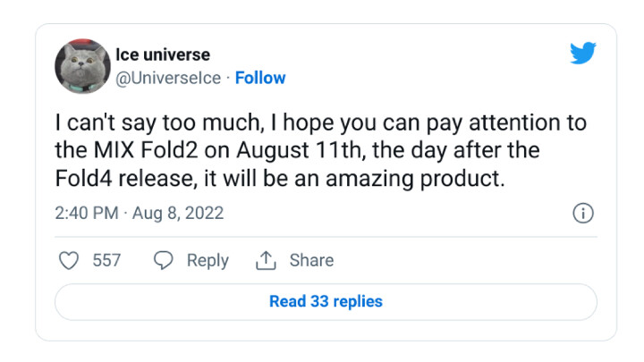The width and height of the screenshot is (644, 362).
Task: Click the tweet's first line about paying attention
Action: pos(321,122)
